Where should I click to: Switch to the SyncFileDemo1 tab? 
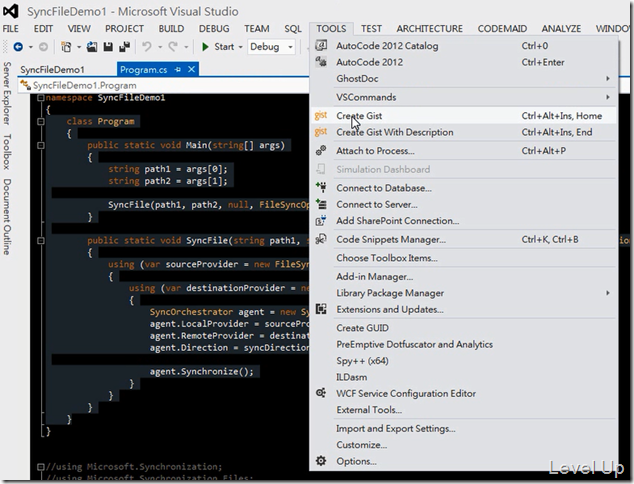click(x=53, y=70)
